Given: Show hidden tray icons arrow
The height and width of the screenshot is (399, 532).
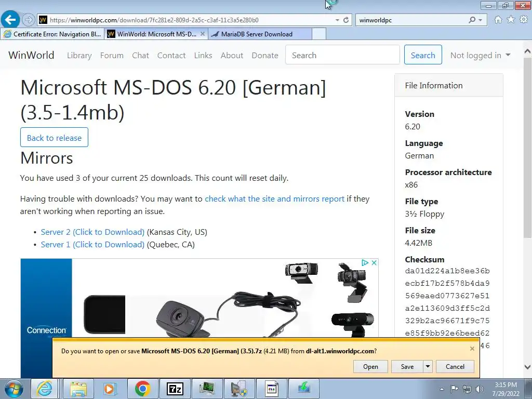Looking at the screenshot, I should [442, 389].
